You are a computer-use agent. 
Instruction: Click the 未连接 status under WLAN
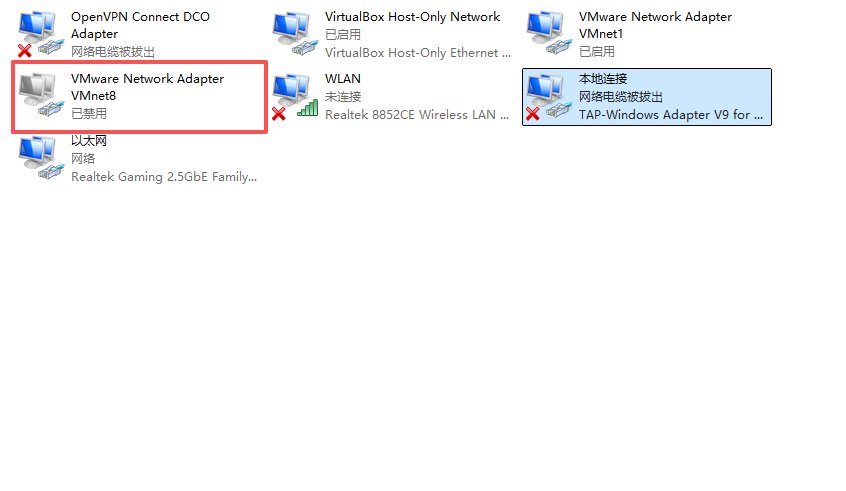[x=343, y=97]
